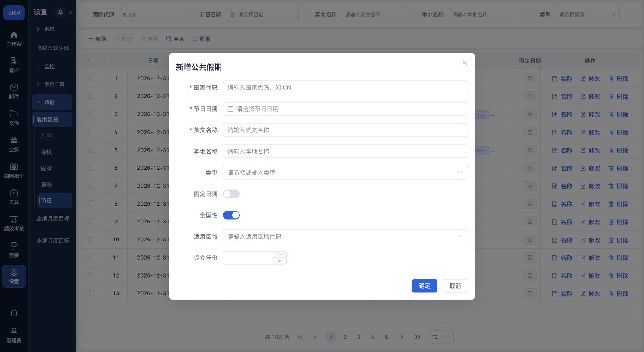Check the checkbox for row 13
This screenshot has height=352, width=644.
point(92,293)
